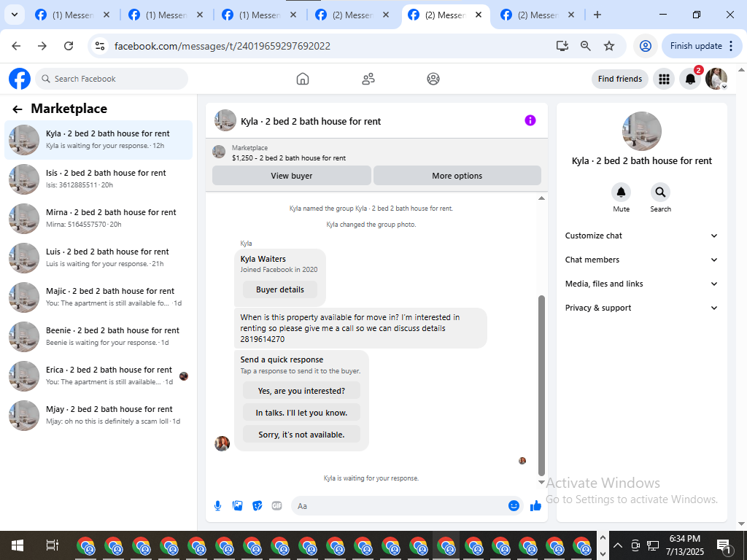Send a thumbs-up like
747x560 pixels.
point(536,506)
